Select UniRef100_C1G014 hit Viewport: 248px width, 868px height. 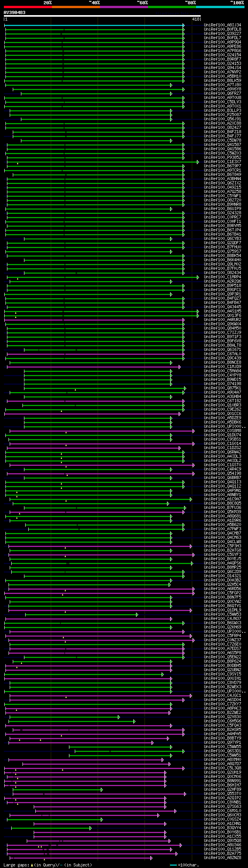pyautogui.click(x=222, y=443)
